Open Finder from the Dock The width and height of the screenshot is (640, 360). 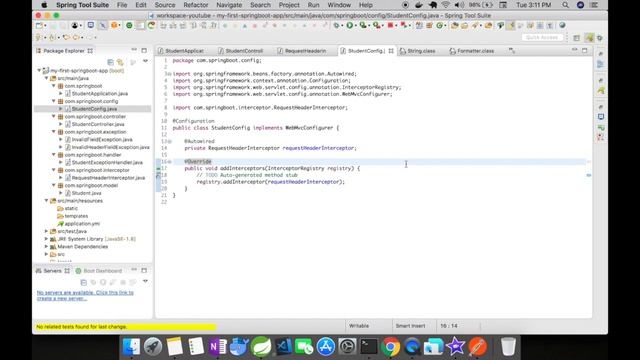pos(131,347)
